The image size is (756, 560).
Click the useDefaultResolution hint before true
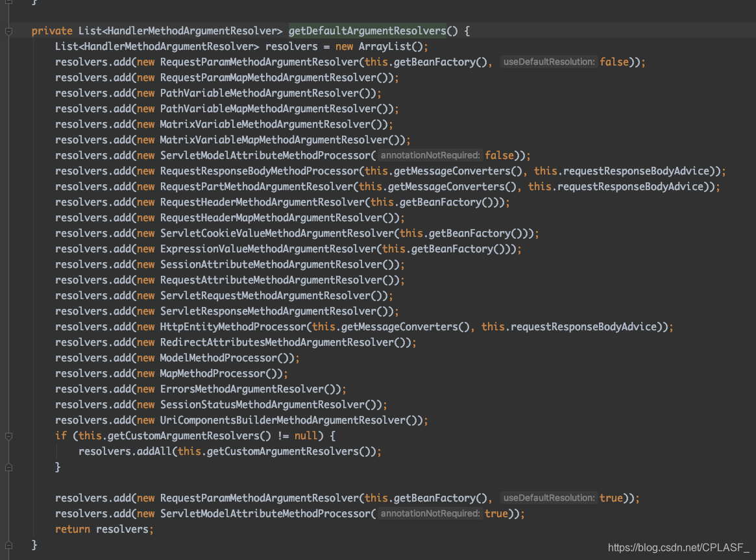(x=549, y=498)
